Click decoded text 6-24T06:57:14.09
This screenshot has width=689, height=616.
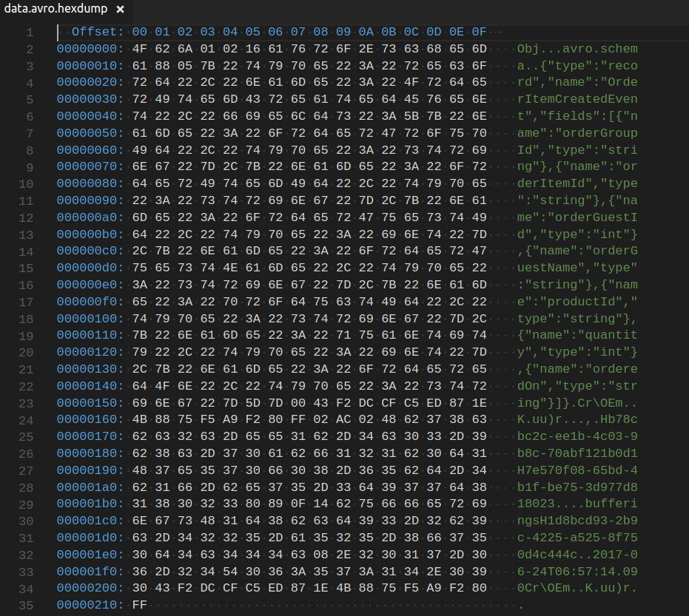(x=577, y=572)
